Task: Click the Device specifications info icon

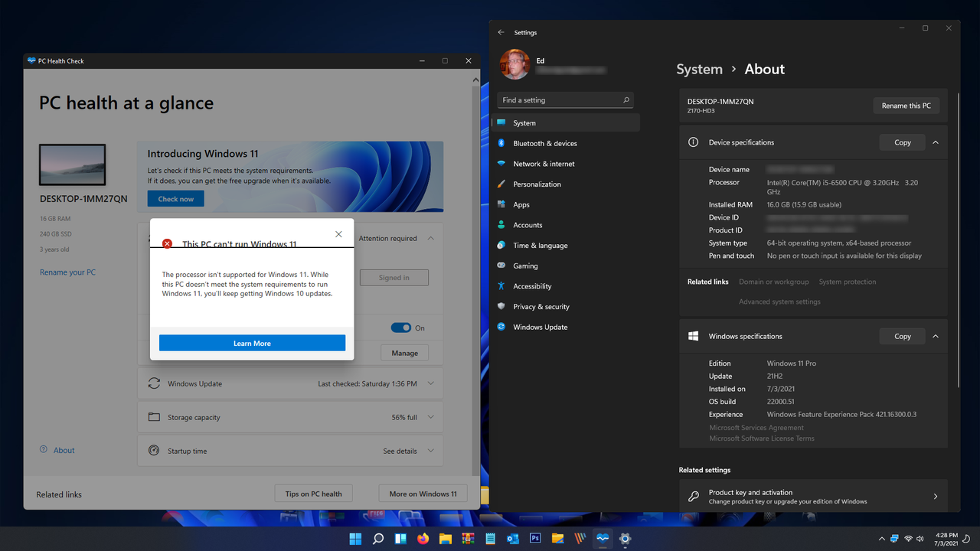Action: pos(694,142)
